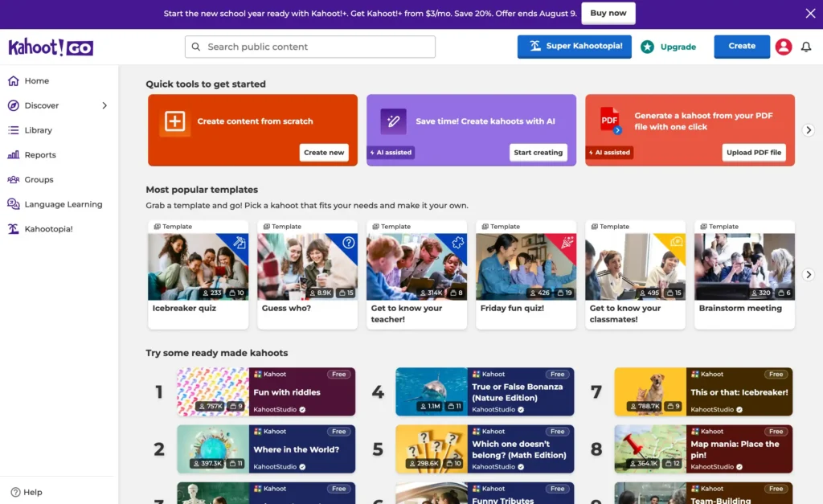Open the notifications bell icon
This screenshot has width=823, height=504.
tap(805, 47)
